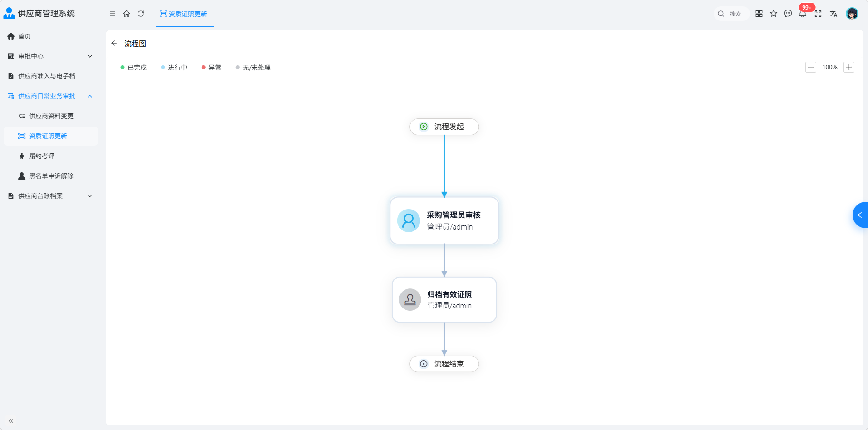The height and width of the screenshot is (430, 868).
Task: Click the 流程结束 end node
Action: coord(444,364)
